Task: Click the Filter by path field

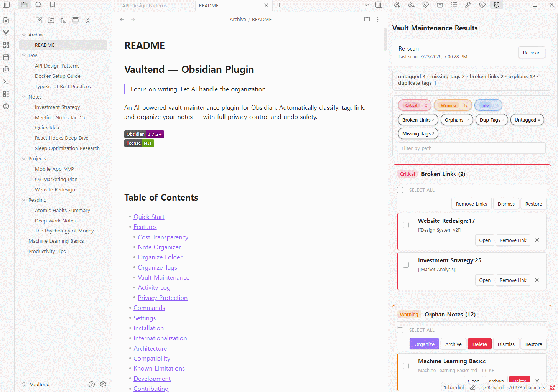Action: (x=472, y=148)
